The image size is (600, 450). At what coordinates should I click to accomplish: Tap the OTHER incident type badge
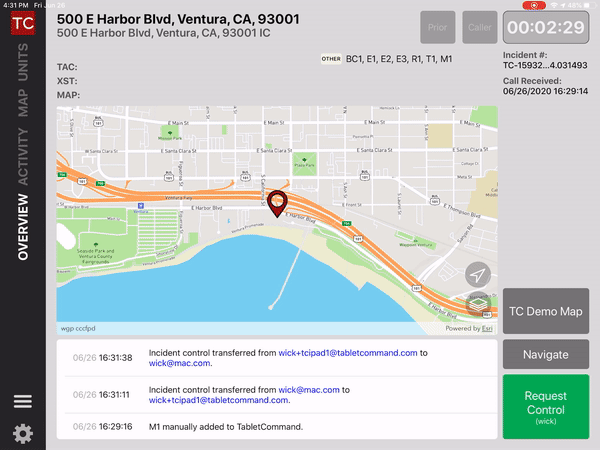coord(330,59)
